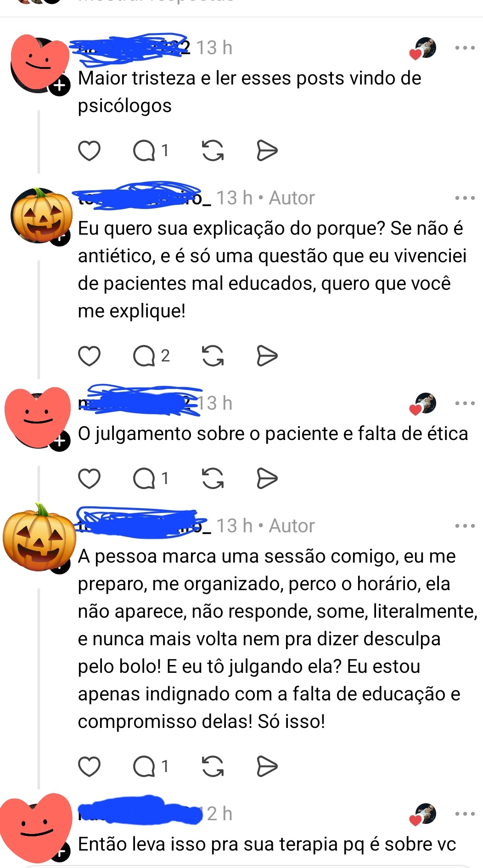Share the 'Eu quero sua explicação' reply
This screenshot has width=483, height=868.
267,356
